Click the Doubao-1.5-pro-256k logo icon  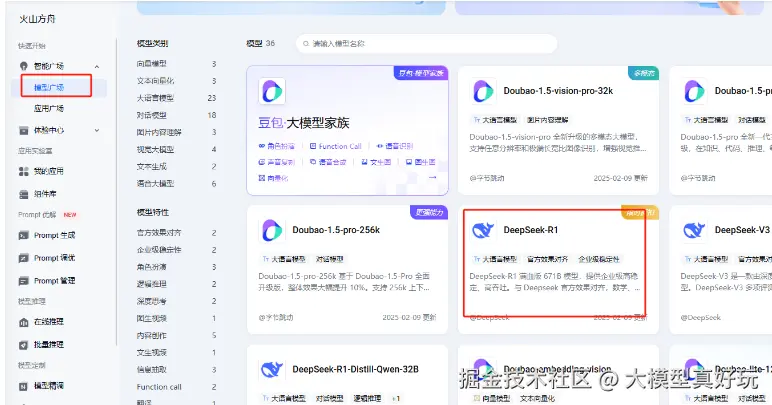[272, 230]
